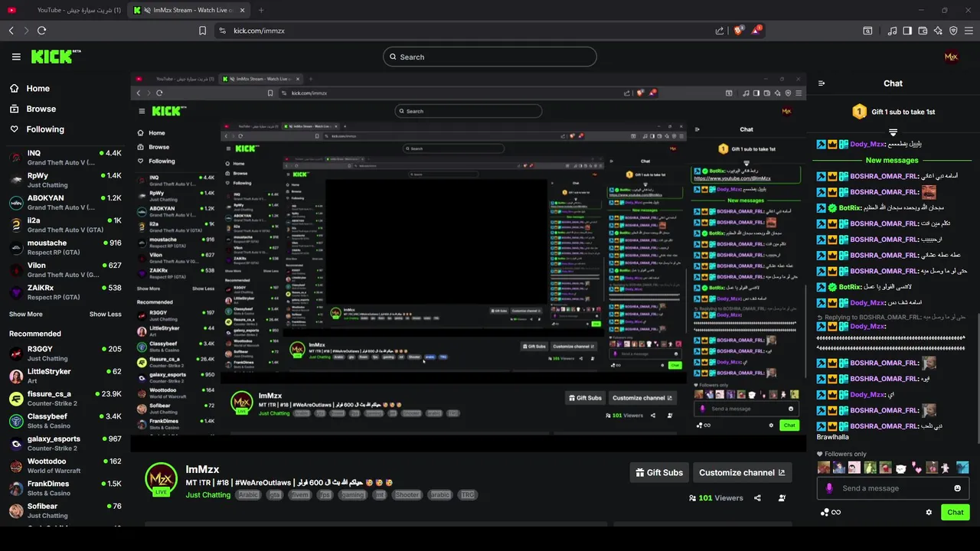Open RpWy channel in sidebar
The width and height of the screenshot is (980, 551).
click(x=65, y=180)
